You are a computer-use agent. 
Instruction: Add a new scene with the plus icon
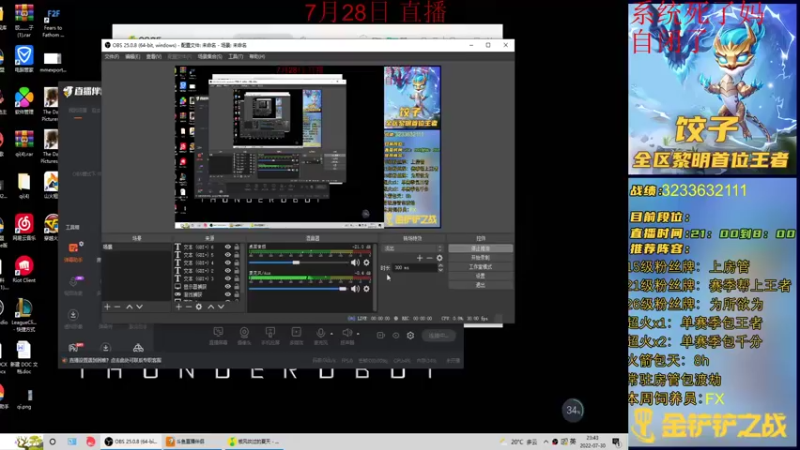(107, 307)
